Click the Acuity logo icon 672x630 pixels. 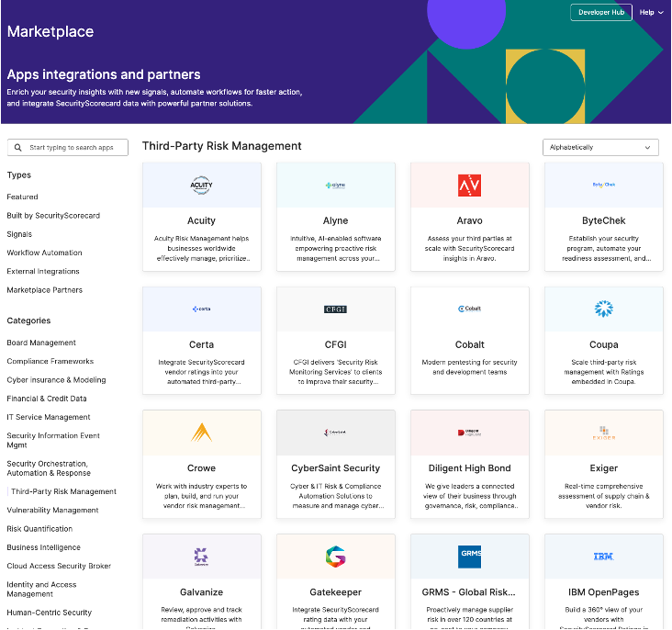tap(201, 186)
